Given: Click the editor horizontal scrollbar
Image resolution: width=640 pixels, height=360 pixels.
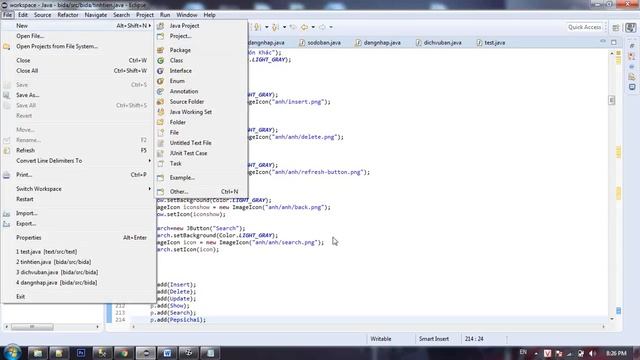Looking at the screenshot, I should point(368,327).
